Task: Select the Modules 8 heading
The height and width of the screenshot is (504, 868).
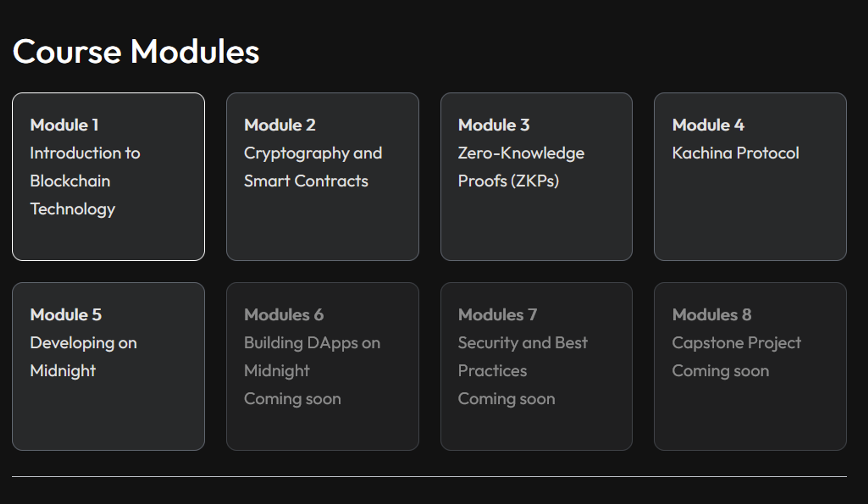Action: click(712, 315)
